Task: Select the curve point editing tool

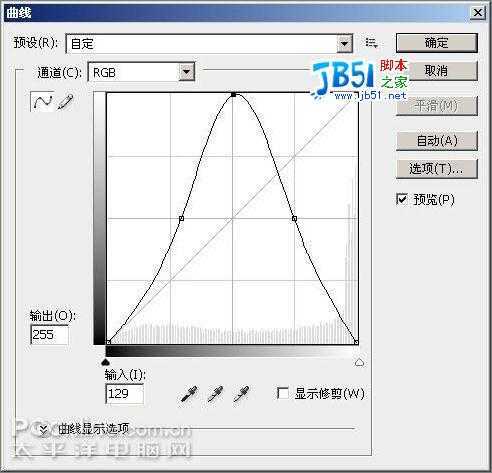Action: [x=42, y=101]
